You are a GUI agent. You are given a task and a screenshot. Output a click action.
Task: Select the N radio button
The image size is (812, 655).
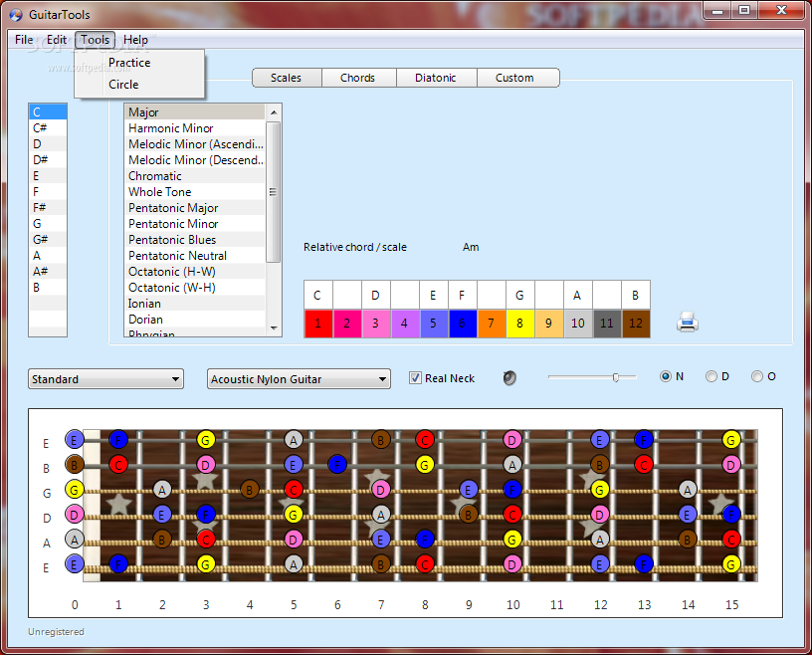[666, 376]
